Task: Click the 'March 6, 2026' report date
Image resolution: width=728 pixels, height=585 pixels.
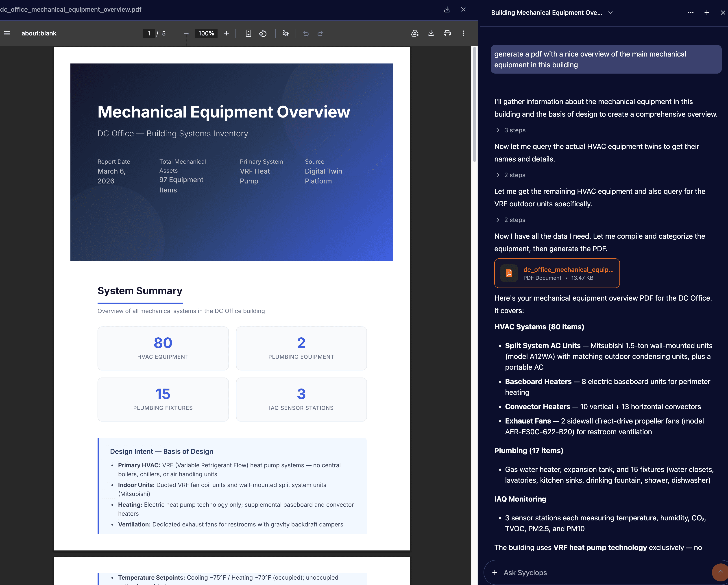Action: [x=111, y=176]
